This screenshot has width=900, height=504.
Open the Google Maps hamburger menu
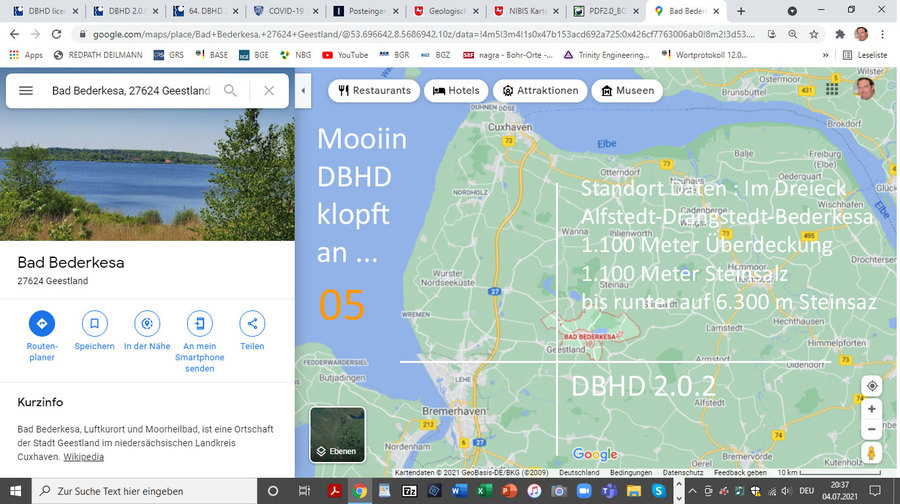(26, 91)
